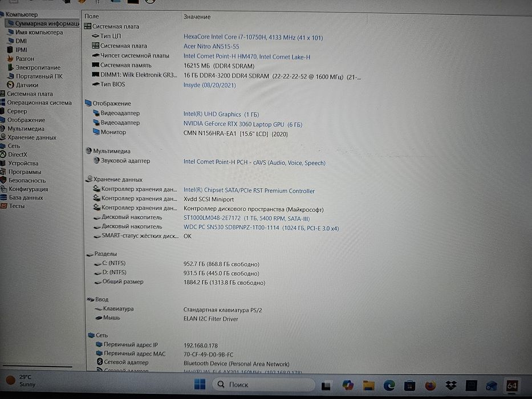
Task: Open Intel Comet Point-H PCH cAVS link
Action: click(254, 162)
